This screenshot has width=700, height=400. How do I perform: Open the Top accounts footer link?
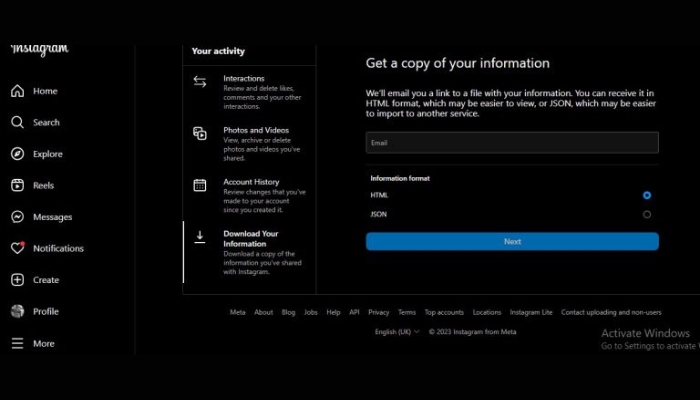point(444,312)
